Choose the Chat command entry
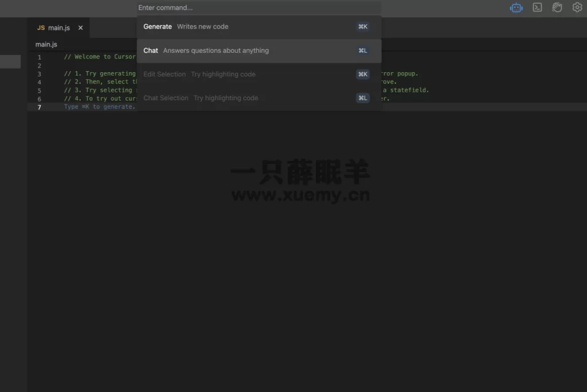587x392 pixels. 259,50
